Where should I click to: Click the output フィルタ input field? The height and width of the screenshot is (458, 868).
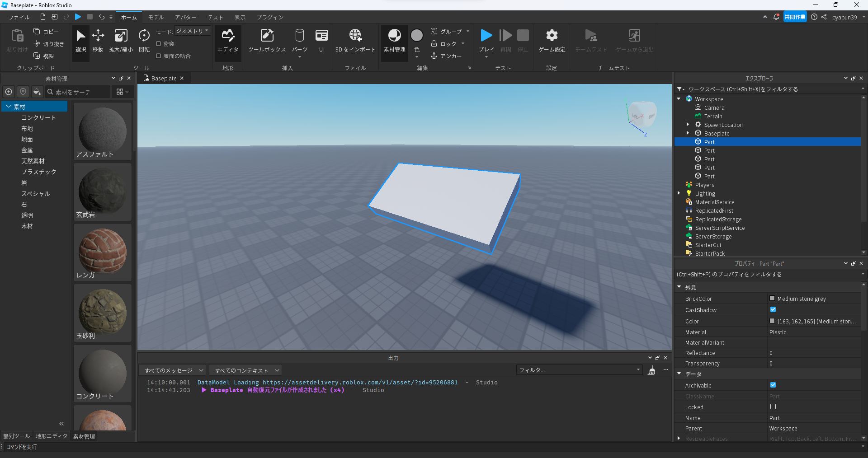(x=579, y=370)
